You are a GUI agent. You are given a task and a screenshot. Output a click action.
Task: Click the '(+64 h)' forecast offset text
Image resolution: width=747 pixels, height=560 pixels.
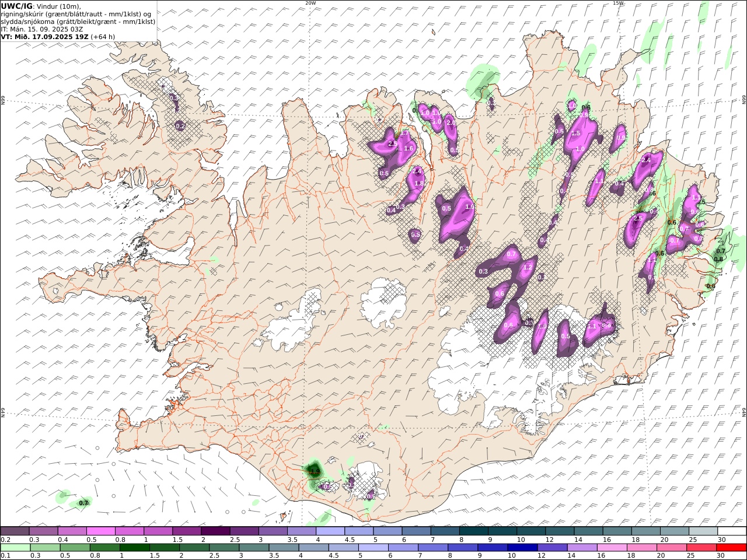click(x=103, y=37)
